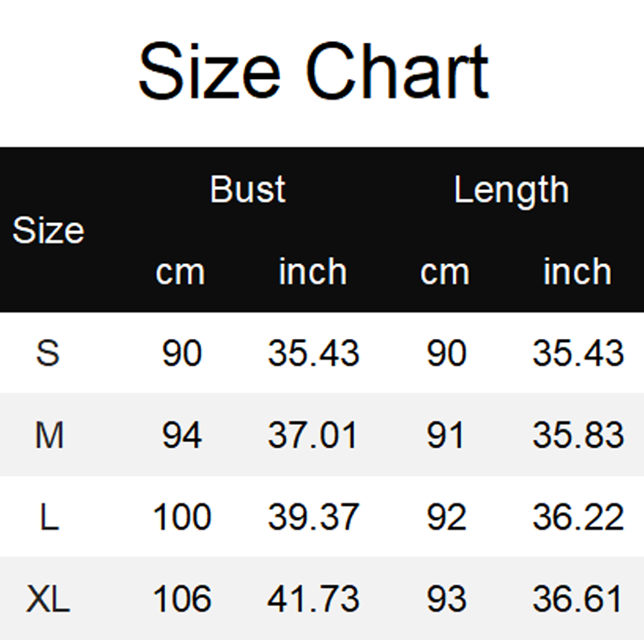
Task: Select the cm subheader under Bust
Action: click(x=180, y=272)
